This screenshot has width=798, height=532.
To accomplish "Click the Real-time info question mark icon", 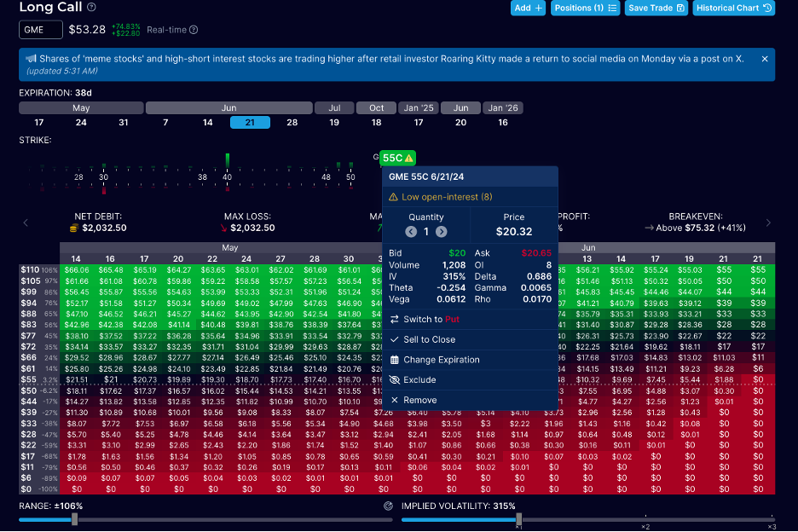I will coord(194,30).
